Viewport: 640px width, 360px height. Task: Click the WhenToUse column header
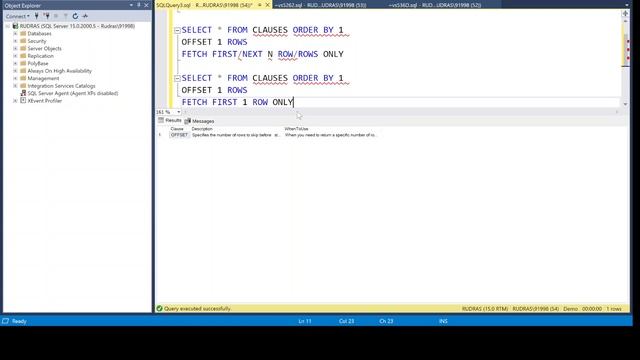coord(296,129)
